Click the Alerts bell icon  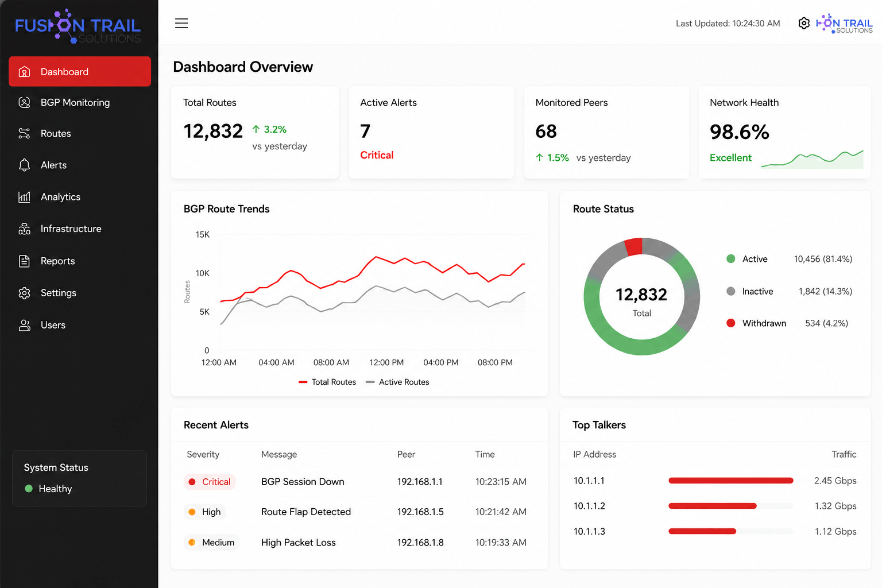pos(24,165)
